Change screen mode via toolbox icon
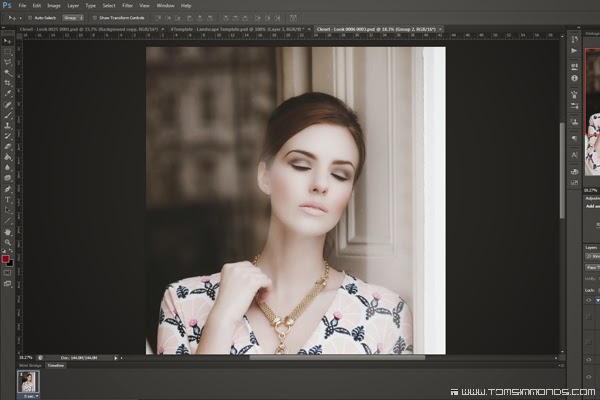 (7, 284)
